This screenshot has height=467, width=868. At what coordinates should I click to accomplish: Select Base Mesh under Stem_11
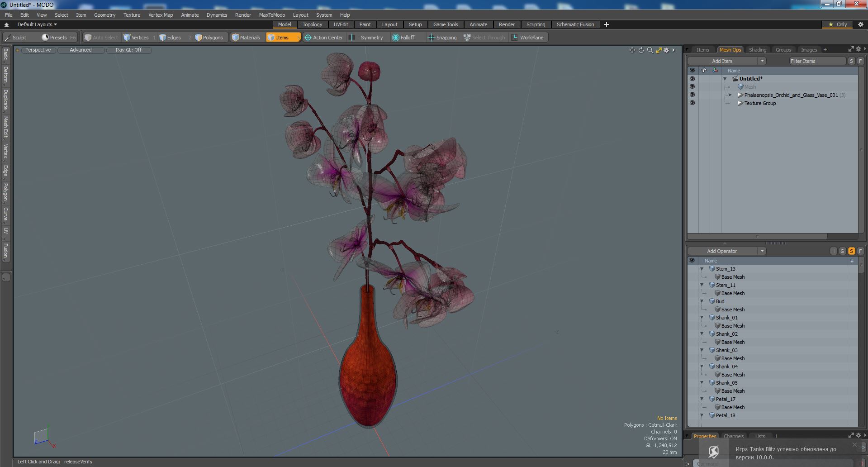click(733, 293)
